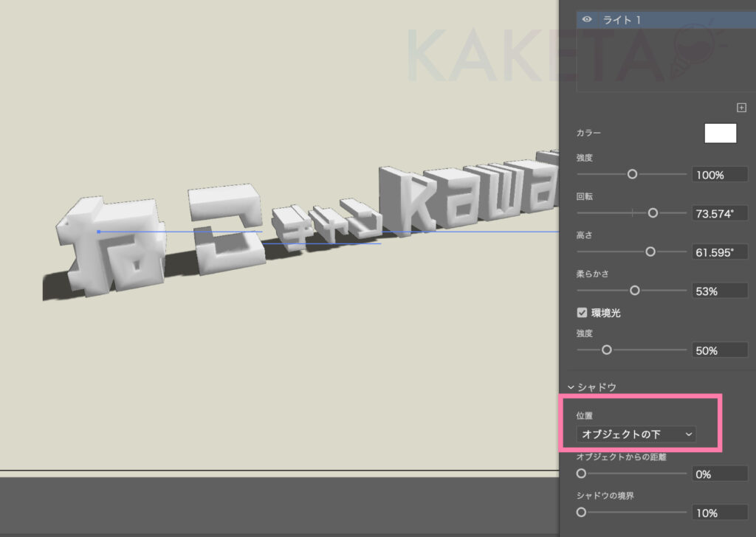Image resolution: width=756 pixels, height=537 pixels.
Task: Click the 高さ 61.595° value field
Action: click(720, 252)
